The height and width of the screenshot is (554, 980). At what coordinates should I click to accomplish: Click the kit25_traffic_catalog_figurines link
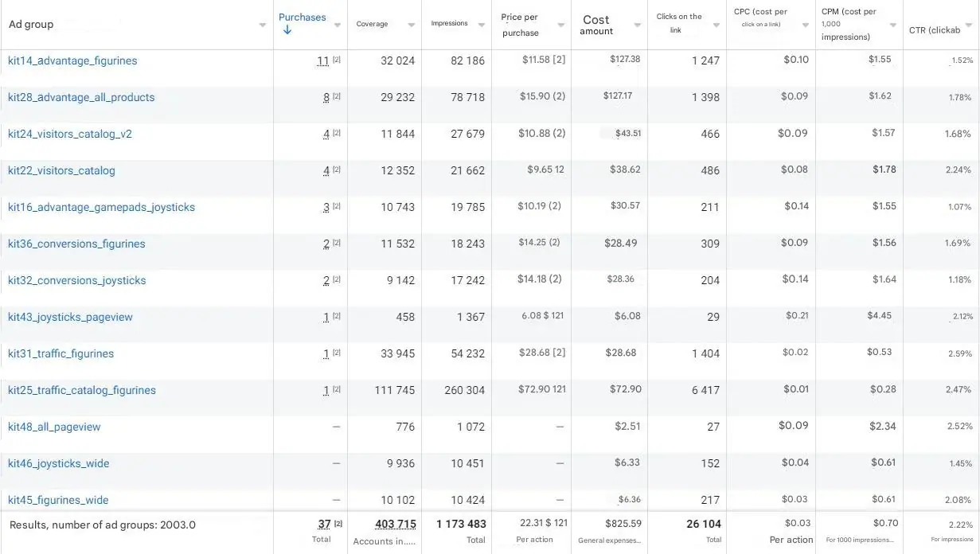(x=82, y=391)
